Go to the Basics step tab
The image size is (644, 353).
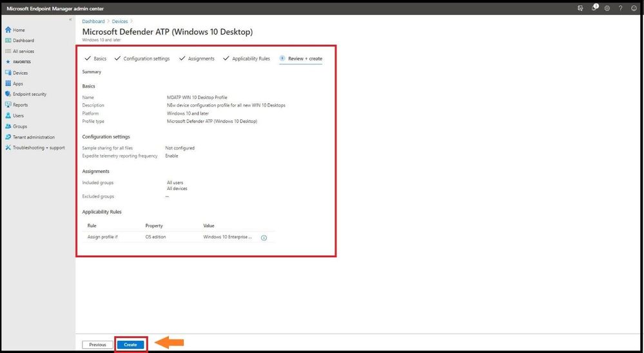95,59
